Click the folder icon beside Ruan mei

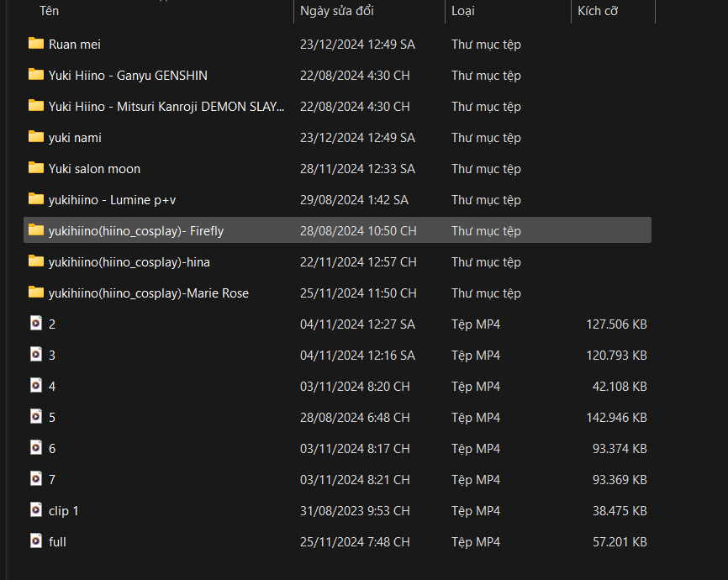35,44
